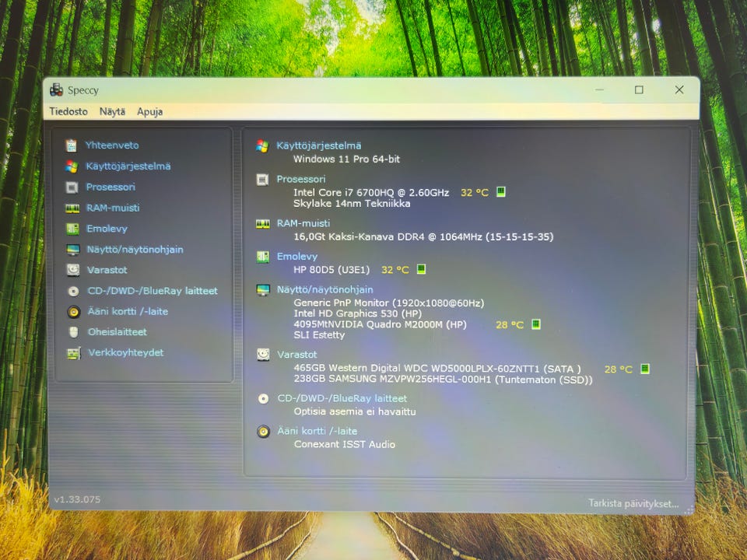747x560 pixels.
Task: Click the Conexant ISST Audio text
Action: 345,444
